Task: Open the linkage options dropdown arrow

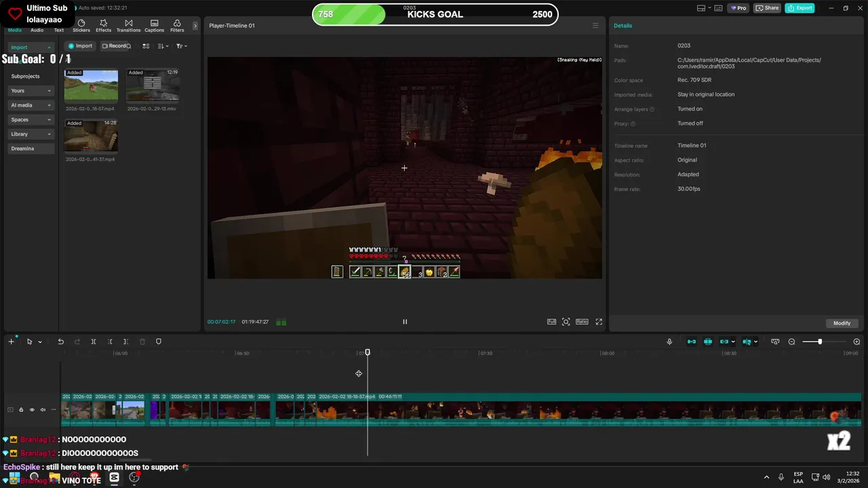Action: pyautogui.click(x=733, y=342)
